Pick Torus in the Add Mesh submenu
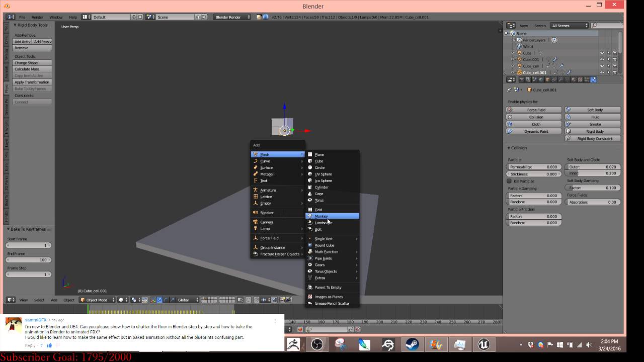 332,200
